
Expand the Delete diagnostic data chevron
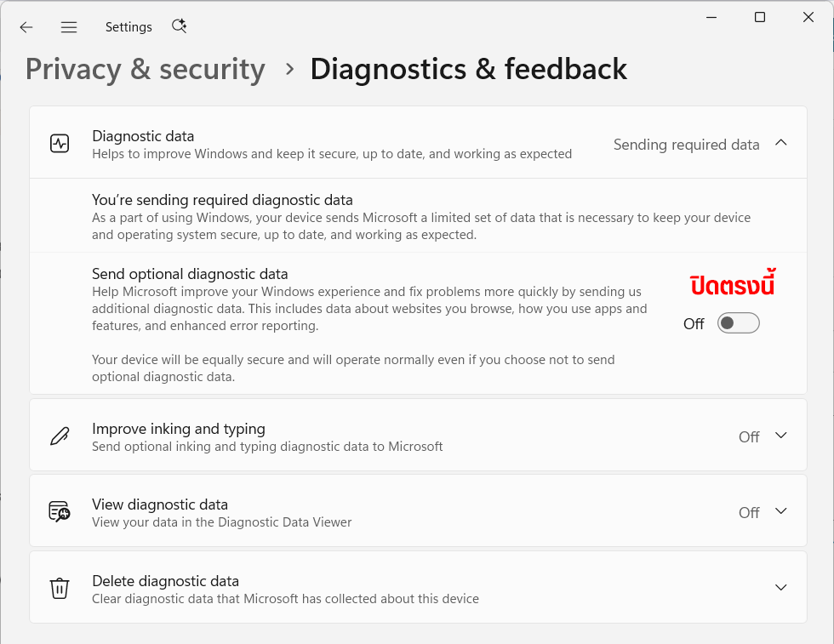click(781, 588)
